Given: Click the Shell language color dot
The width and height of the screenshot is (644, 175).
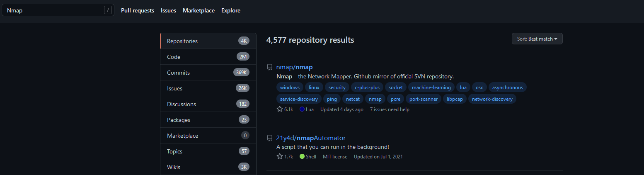Looking at the screenshot, I should coord(302,157).
